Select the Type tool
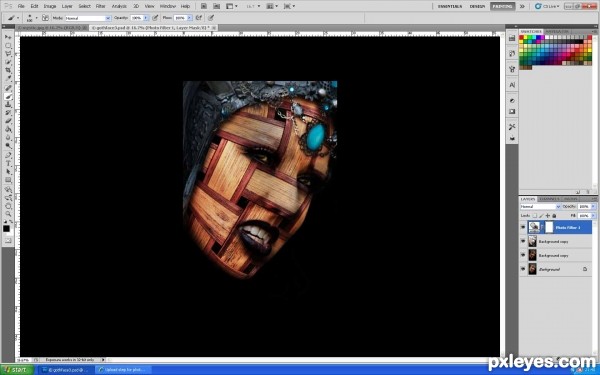The image size is (600, 375). (8, 164)
